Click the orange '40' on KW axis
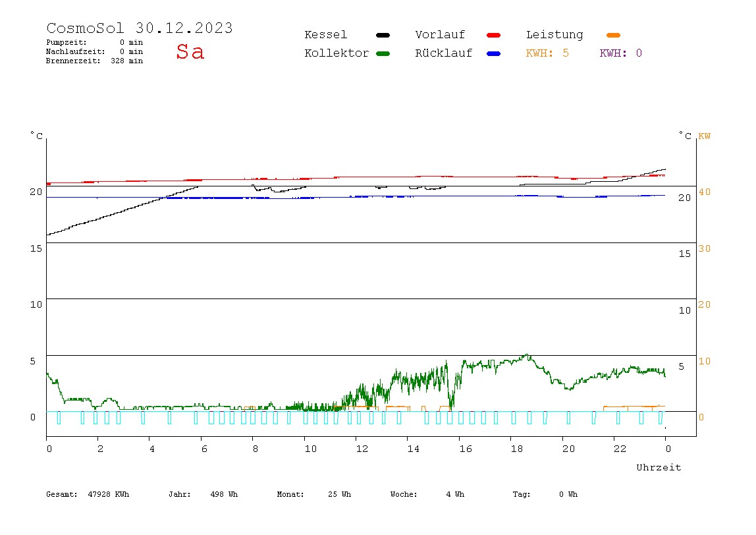This screenshot has width=756, height=535. [x=705, y=192]
